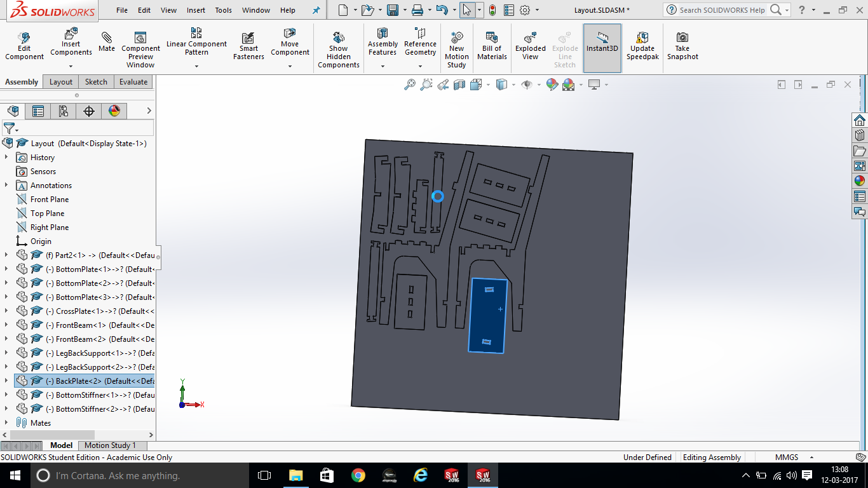Screen dimensions: 868x488
Task: Click the Rebuild traffic light icon
Action: click(x=492, y=10)
